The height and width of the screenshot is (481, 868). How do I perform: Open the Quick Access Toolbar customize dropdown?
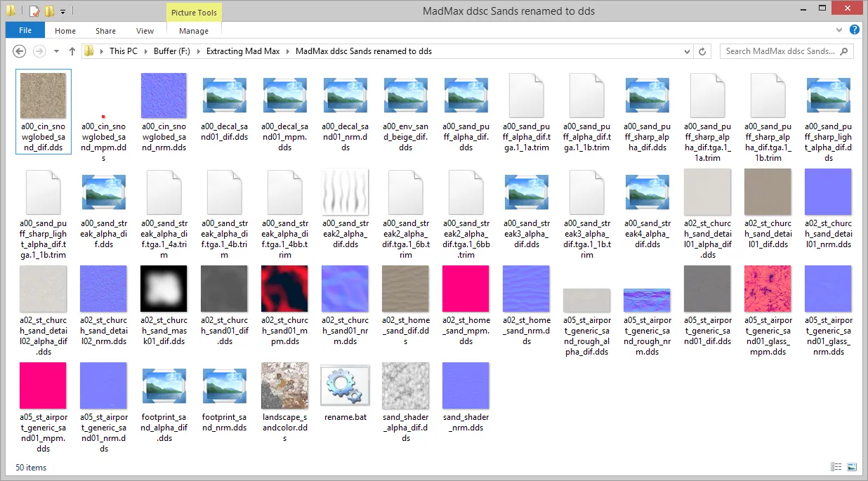pyautogui.click(x=63, y=11)
